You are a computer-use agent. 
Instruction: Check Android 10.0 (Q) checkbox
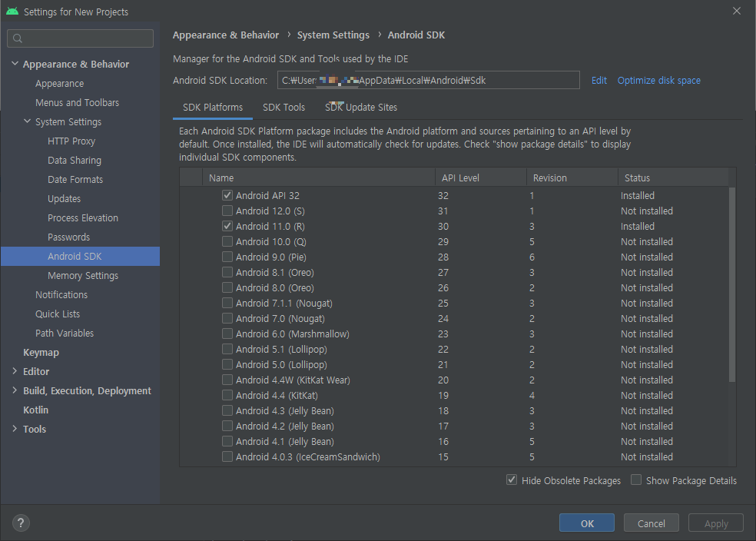[227, 241]
